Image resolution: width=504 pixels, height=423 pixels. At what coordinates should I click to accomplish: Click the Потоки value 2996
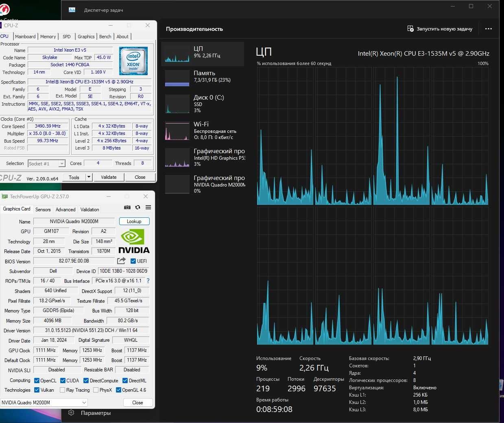296,388
